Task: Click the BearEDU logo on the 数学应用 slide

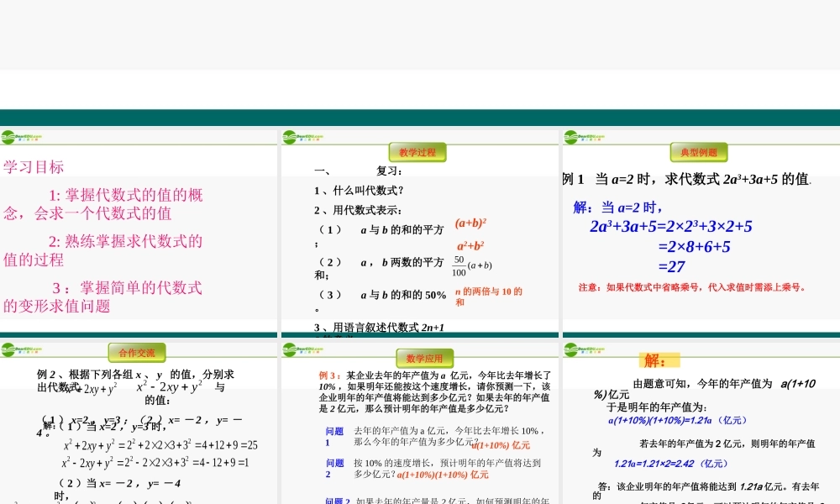Action: (303, 350)
